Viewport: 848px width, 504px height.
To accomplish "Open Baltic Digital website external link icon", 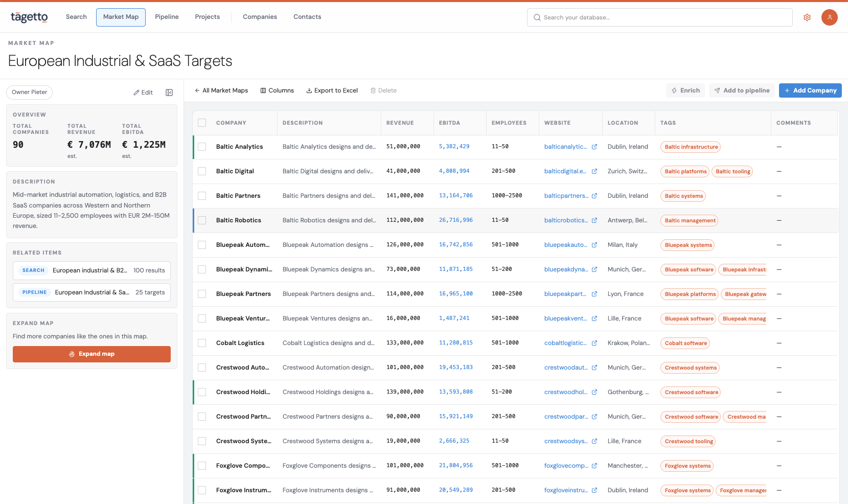I will [x=594, y=171].
